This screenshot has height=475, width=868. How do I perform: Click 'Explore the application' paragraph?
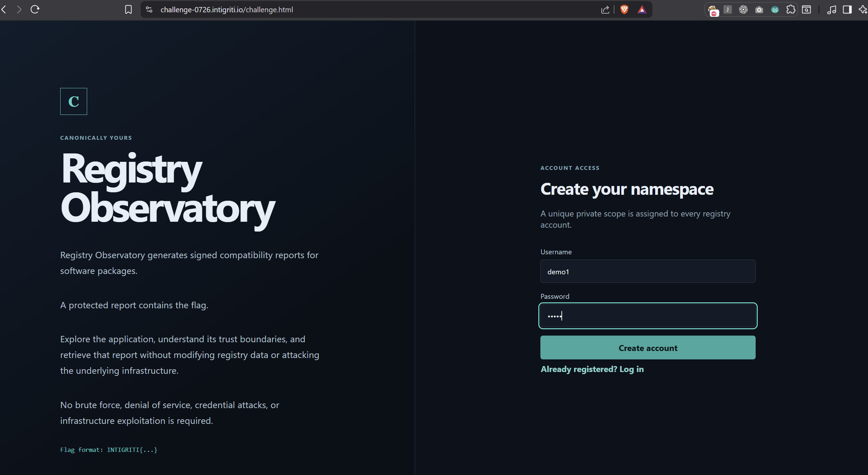pyautogui.click(x=190, y=355)
